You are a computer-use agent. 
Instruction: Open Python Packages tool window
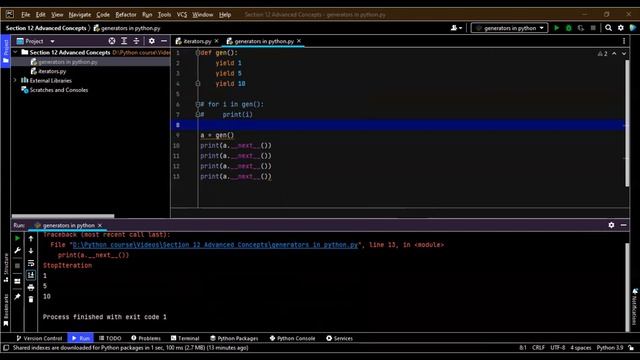click(x=234, y=338)
